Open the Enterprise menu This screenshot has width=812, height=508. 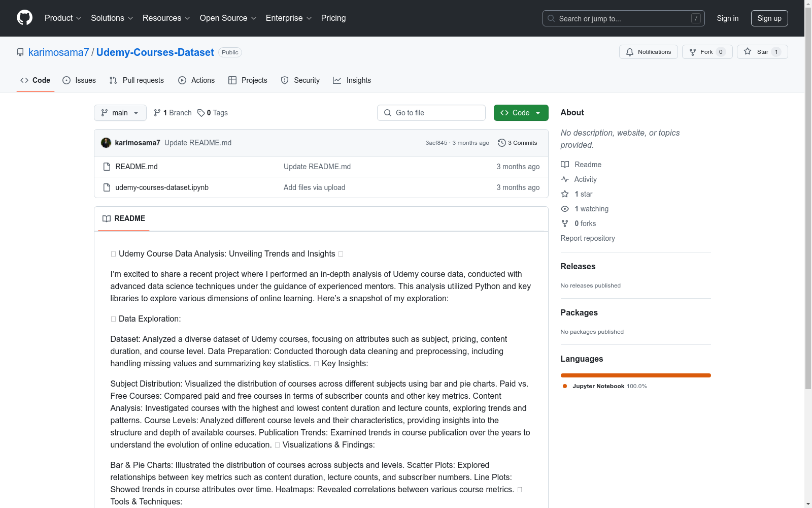click(x=289, y=18)
